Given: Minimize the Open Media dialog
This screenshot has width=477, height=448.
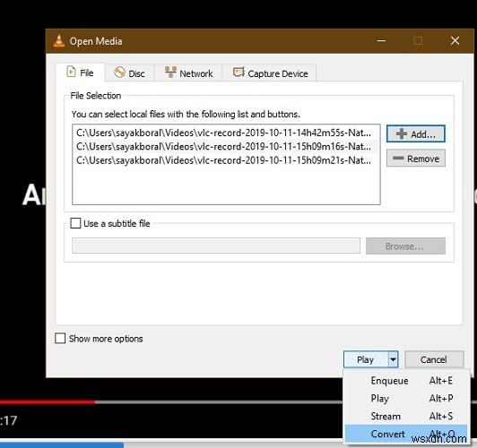Looking at the screenshot, I should pos(381,40).
